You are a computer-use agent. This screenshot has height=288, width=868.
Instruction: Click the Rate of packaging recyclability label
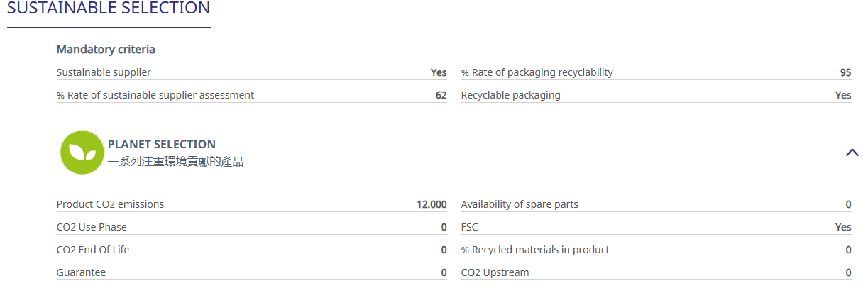[537, 72]
